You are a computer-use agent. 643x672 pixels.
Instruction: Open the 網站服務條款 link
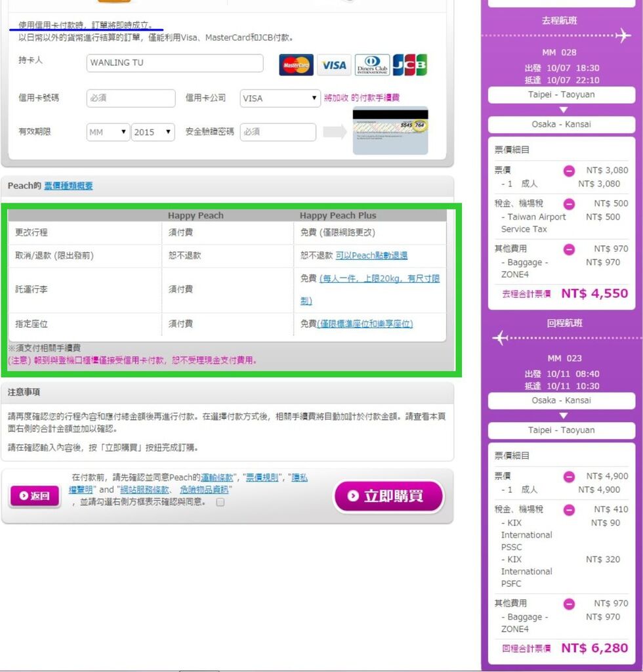[x=144, y=490]
